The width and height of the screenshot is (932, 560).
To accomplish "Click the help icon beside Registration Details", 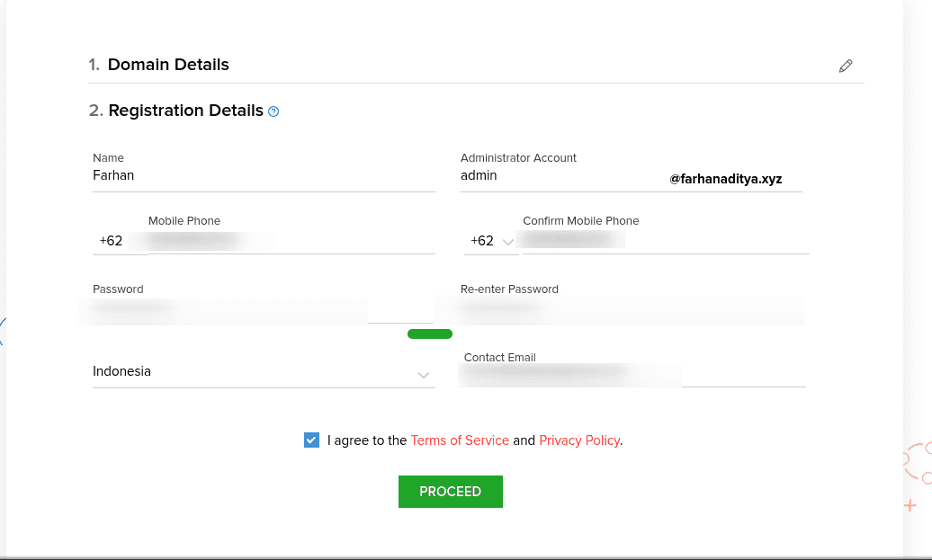I will [x=273, y=111].
